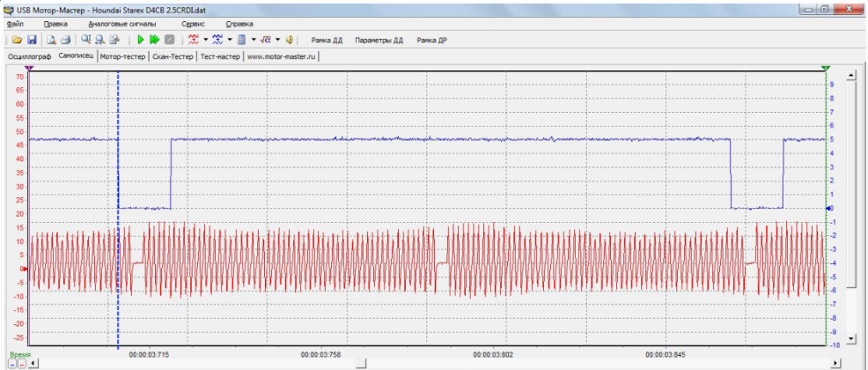Screen dimensions: 868x370
Task: Click the Параметры ДД button
Action: point(379,40)
